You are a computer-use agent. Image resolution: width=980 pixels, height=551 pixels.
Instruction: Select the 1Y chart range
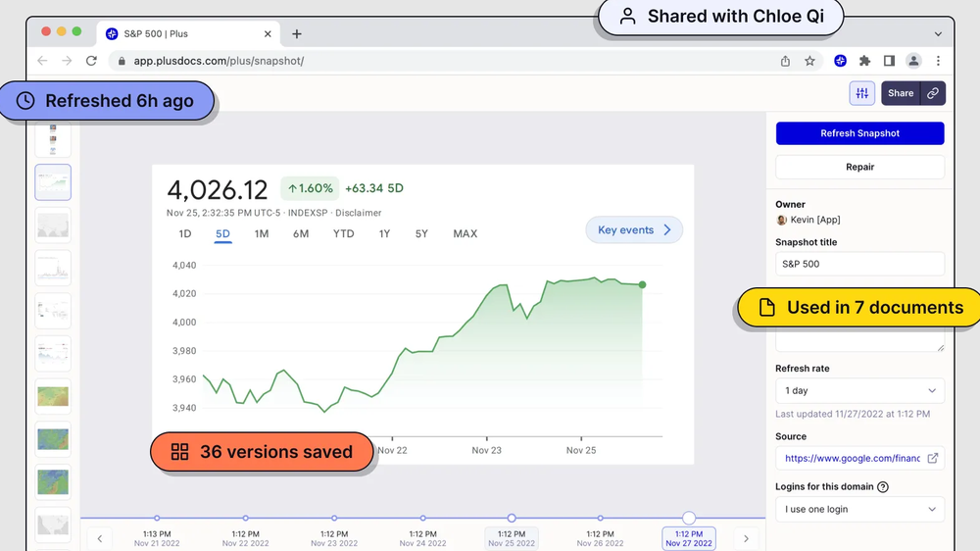click(x=384, y=234)
